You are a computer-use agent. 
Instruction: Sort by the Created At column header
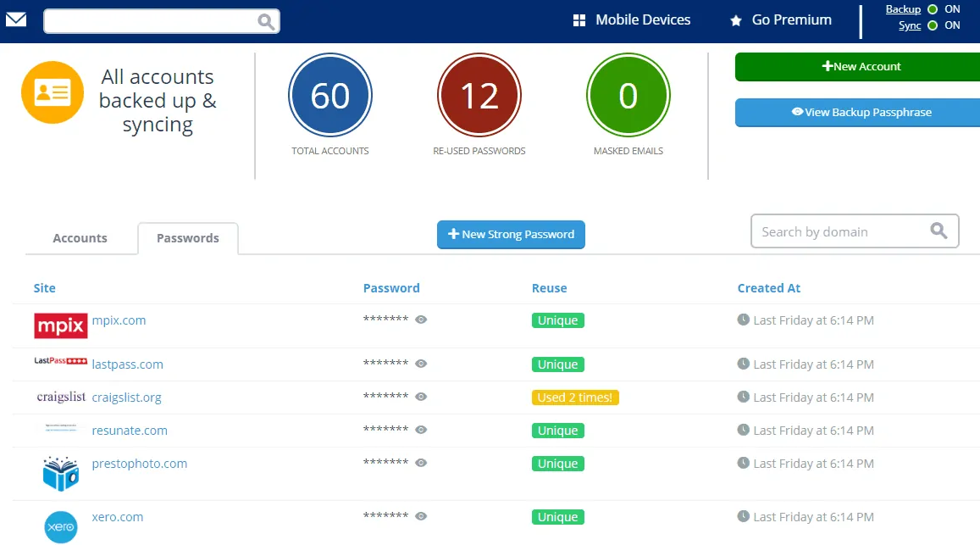pos(769,288)
